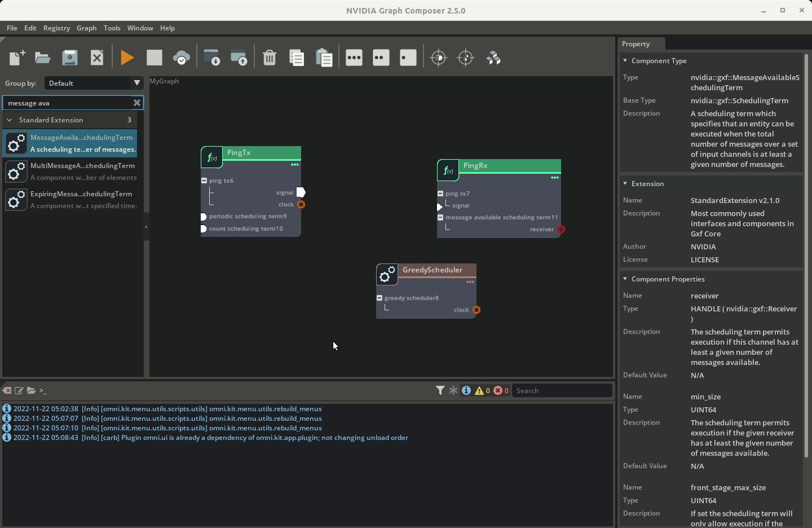Viewport: 812px width, 528px height.
Task: Toggle the console info messages filter
Action: click(x=466, y=390)
